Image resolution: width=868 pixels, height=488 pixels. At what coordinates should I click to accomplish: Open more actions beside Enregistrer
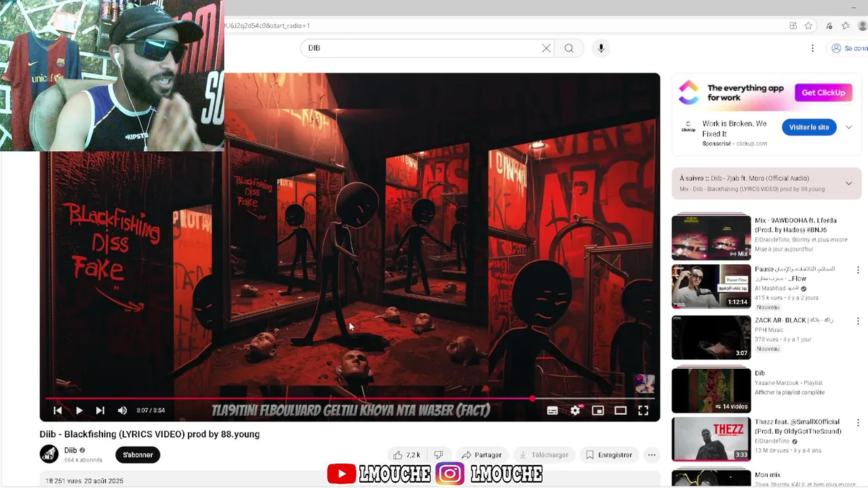coord(652,455)
